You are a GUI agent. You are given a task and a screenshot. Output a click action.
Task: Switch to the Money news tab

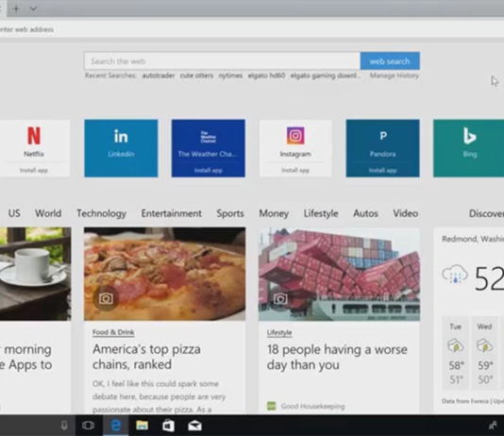click(274, 213)
